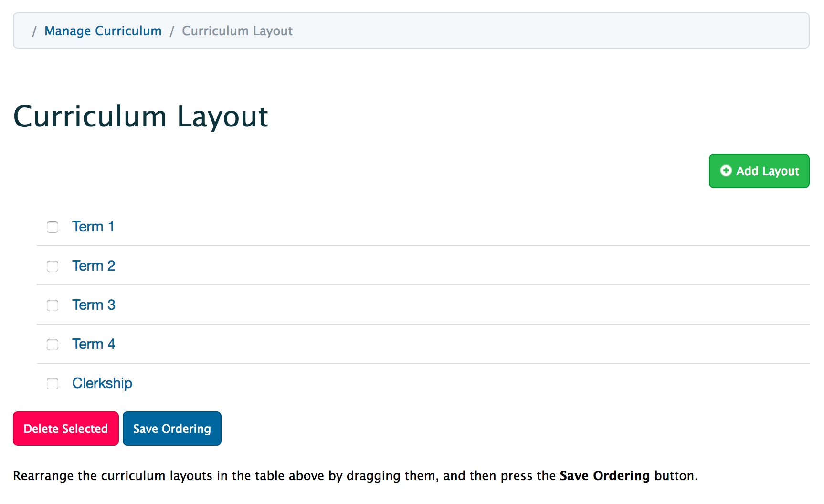824x504 pixels.
Task: Open the Clerkship layout link
Action: tap(102, 383)
